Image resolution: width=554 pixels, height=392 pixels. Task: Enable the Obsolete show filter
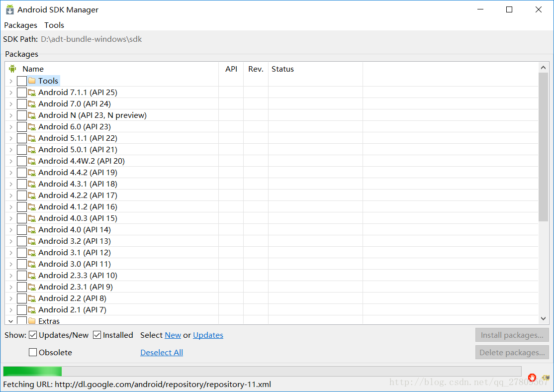pyautogui.click(x=33, y=352)
